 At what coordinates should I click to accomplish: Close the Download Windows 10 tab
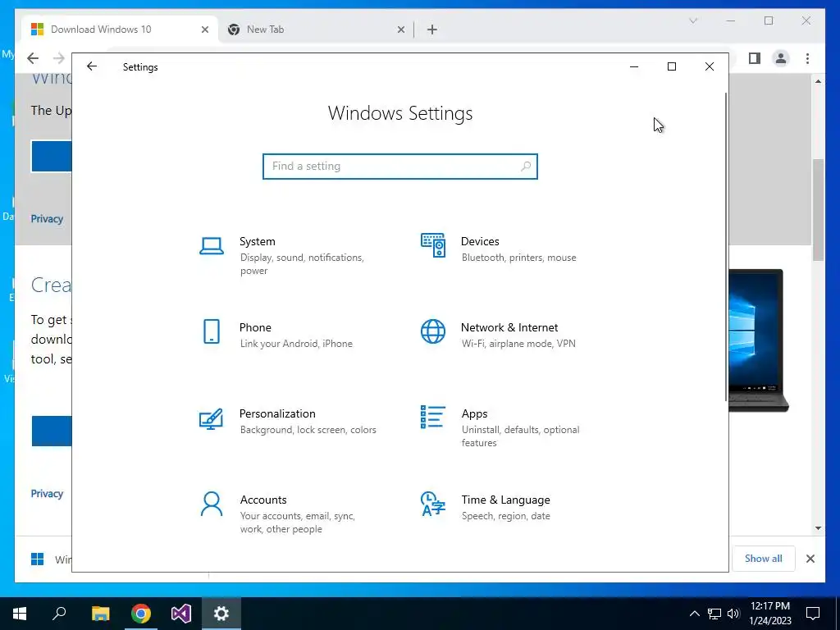click(204, 30)
